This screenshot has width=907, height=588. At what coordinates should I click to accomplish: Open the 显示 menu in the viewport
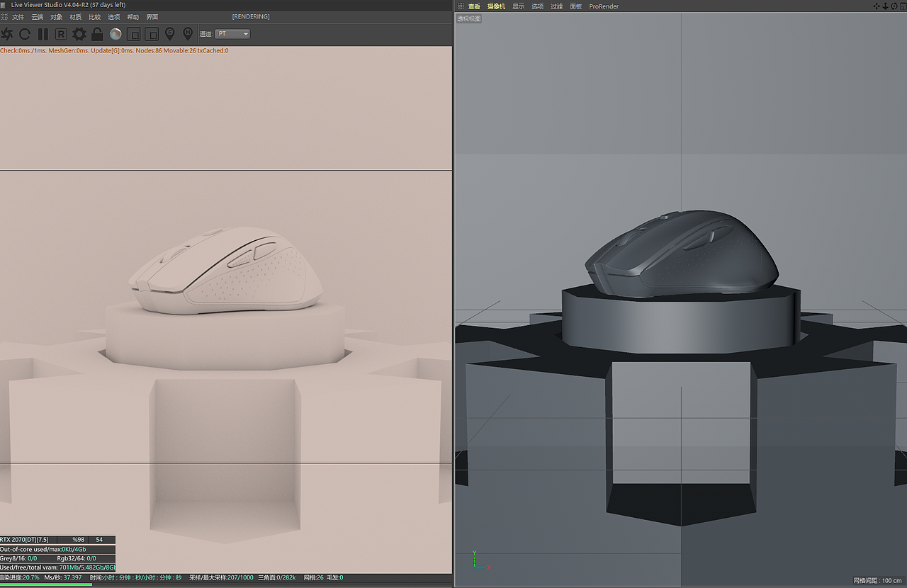click(519, 6)
